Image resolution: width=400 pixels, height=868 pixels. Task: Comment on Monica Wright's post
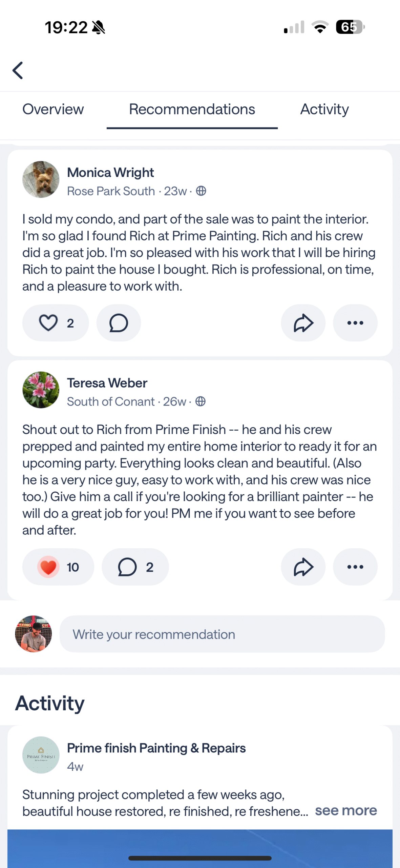tap(119, 323)
